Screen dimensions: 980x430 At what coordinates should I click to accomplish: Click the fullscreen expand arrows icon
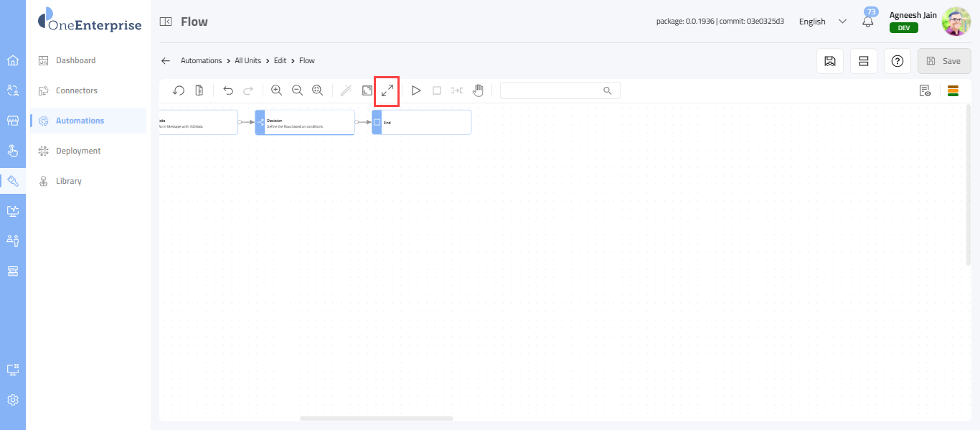387,90
